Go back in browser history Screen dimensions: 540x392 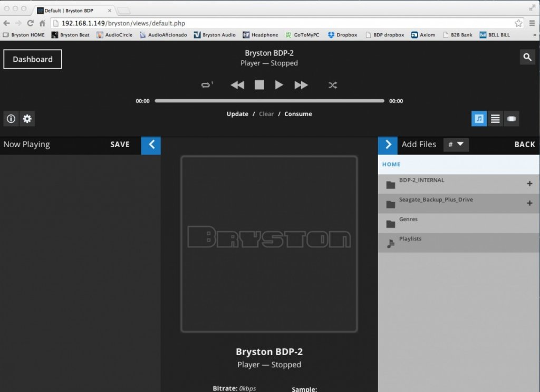coord(6,23)
